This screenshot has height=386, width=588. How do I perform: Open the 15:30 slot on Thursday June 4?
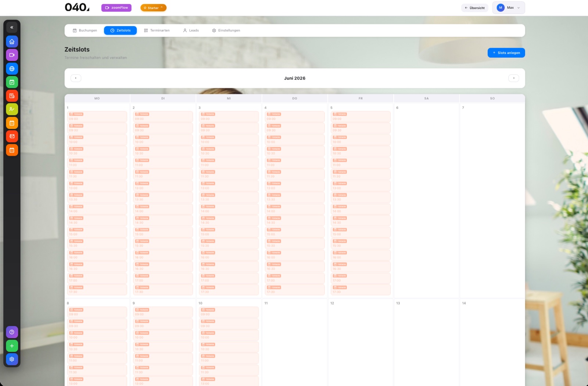(x=295, y=244)
